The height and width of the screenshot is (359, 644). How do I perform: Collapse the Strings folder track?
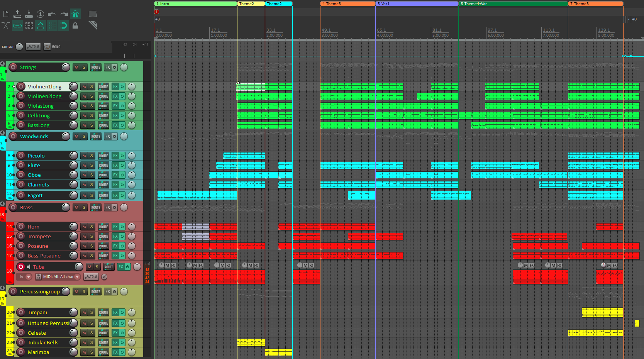coord(2,64)
